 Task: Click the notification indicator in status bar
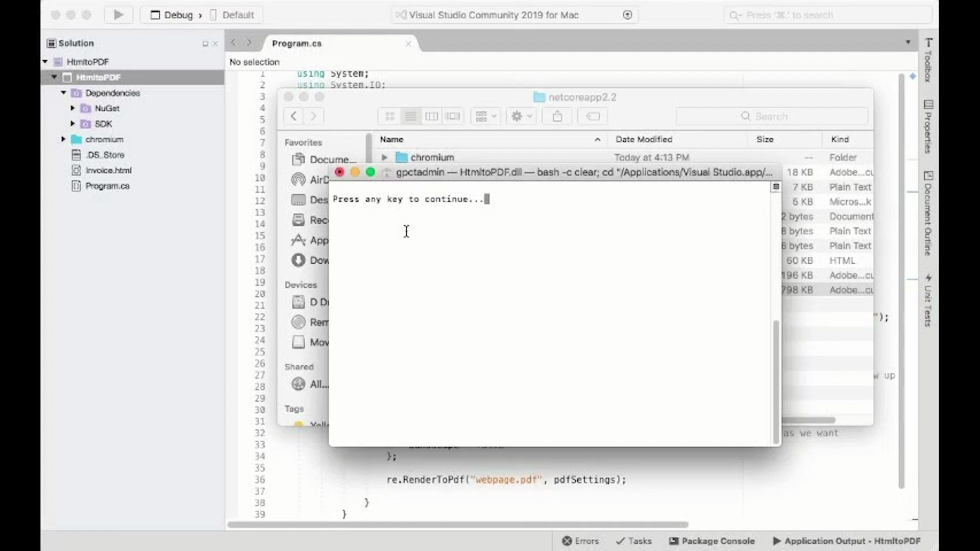(627, 15)
